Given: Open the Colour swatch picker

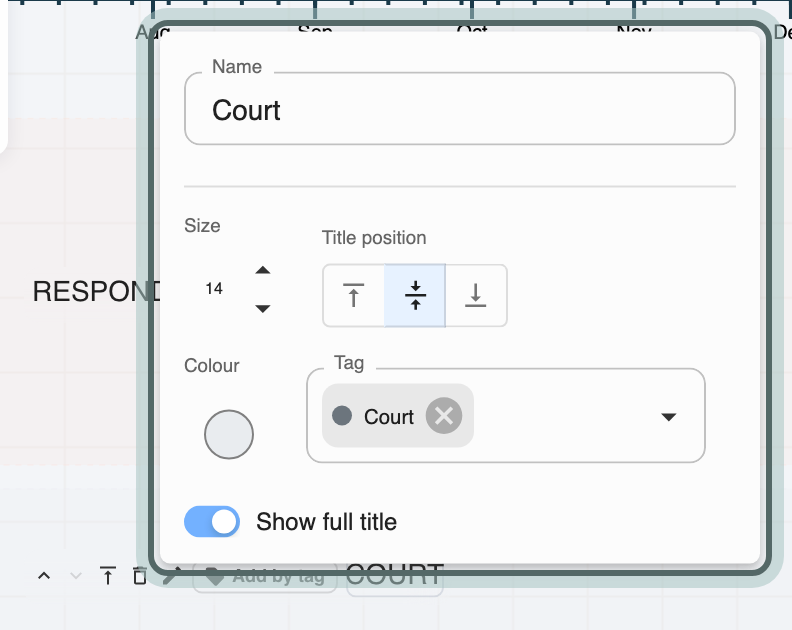Looking at the screenshot, I should click(229, 434).
